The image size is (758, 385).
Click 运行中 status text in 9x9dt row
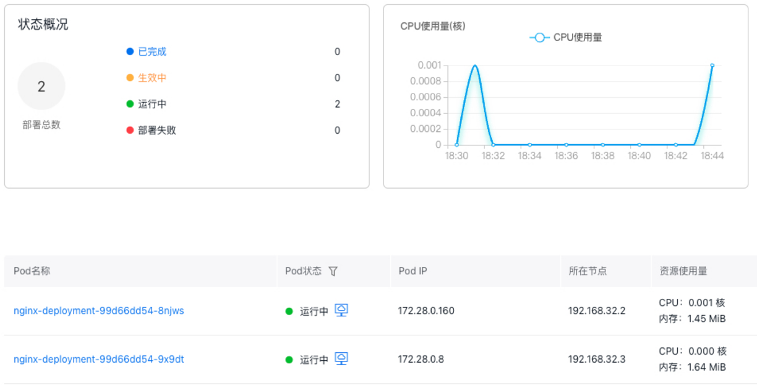click(x=314, y=360)
